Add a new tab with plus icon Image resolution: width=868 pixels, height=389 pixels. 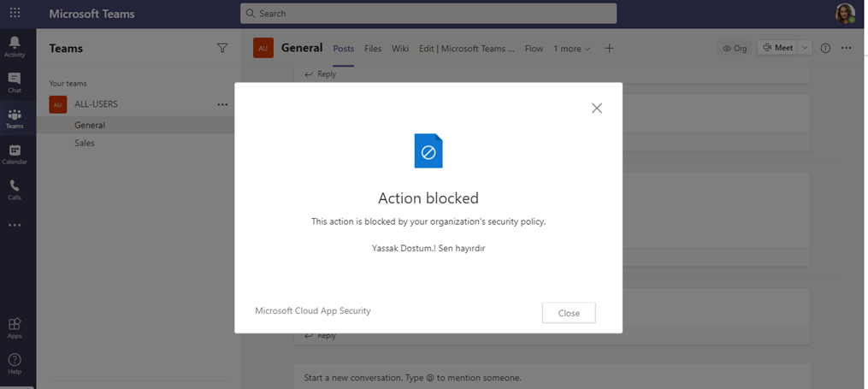pos(609,48)
